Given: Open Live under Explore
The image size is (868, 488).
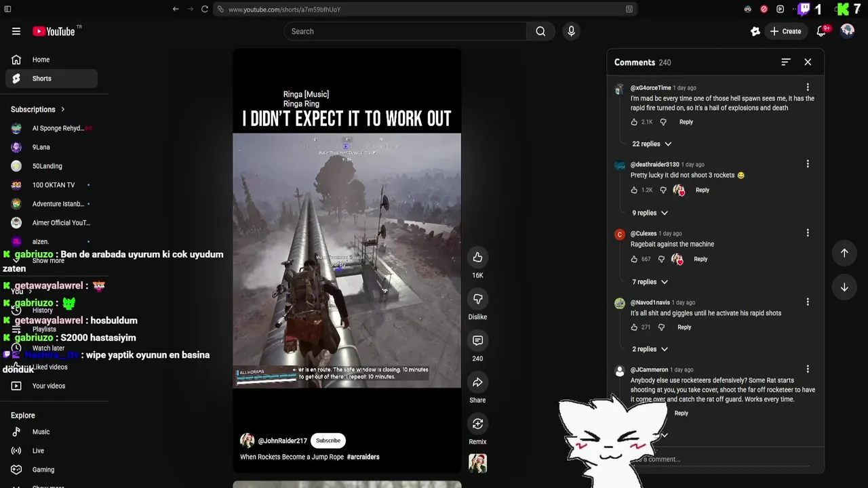Looking at the screenshot, I should tap(52, 451).
